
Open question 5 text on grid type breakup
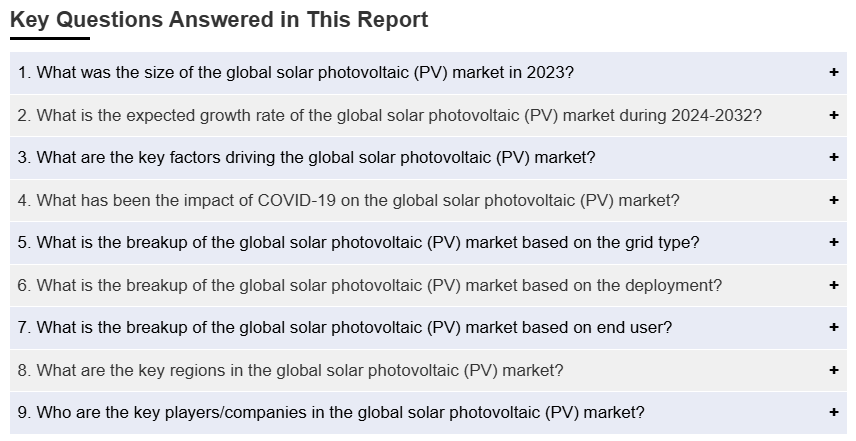pos(358,243)
